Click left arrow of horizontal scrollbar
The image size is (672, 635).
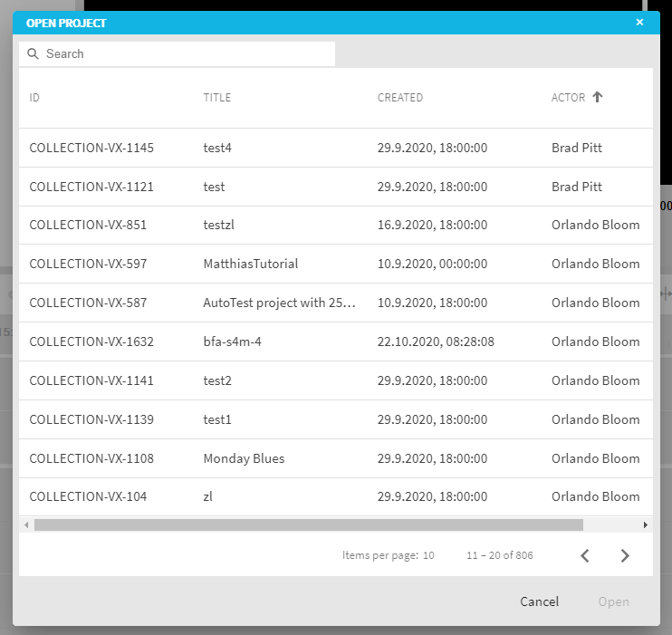pyautogui.click(x=26, y=524)
